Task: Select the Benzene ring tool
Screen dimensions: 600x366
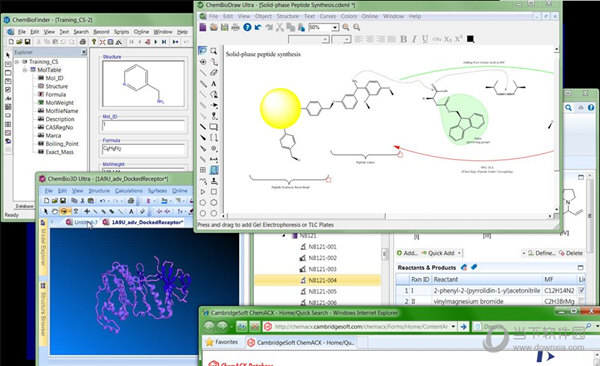Action: click(x=214, y=203)
